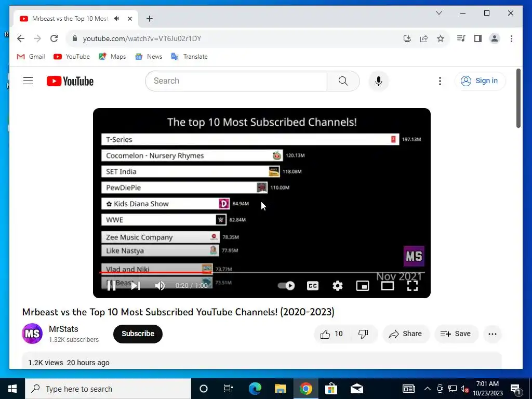This screenshot has width=532, height=399.
Task: Open Task View on the taskbar
Action: tap(229, 389)
